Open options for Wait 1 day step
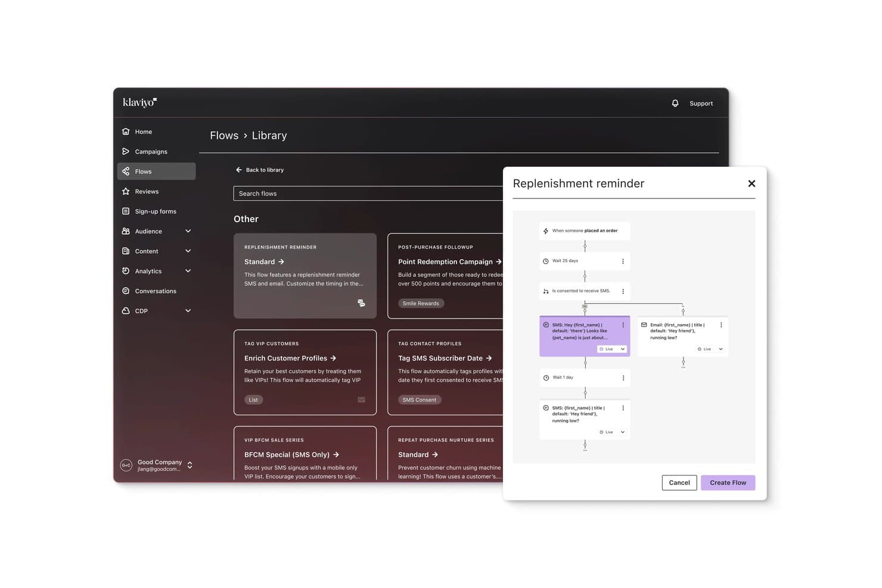The width and height of the screenshot is (882, 588). [623, 378]
